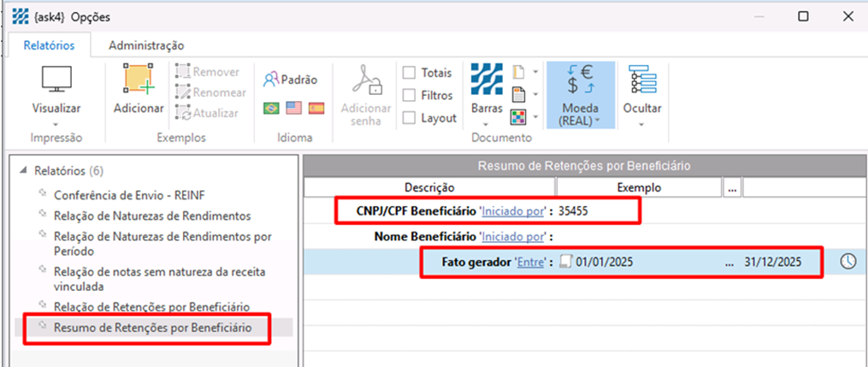Toggle the Layout checkbox
This screenshot has width=868, height=367.
coord(410,118)
